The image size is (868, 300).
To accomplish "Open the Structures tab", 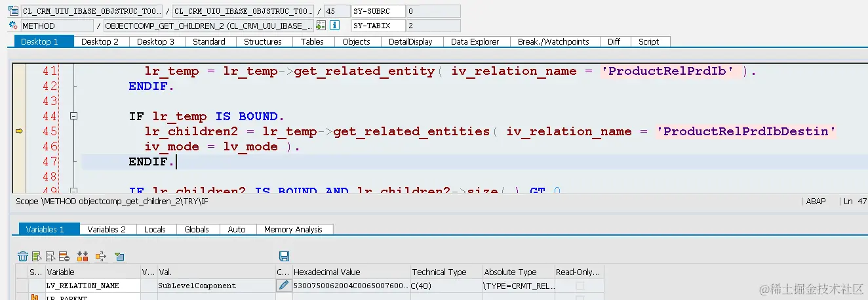I will tap(263, 41).
